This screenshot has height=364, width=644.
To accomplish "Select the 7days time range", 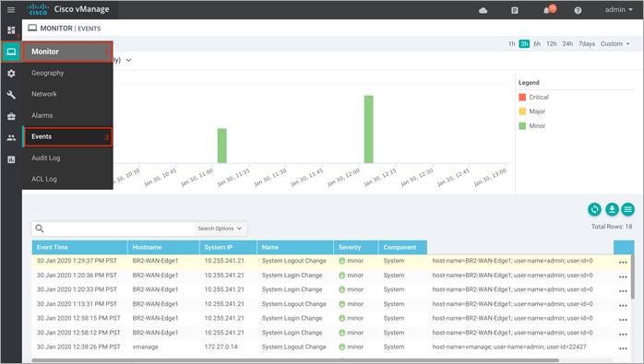I will (x=587, y=43).
